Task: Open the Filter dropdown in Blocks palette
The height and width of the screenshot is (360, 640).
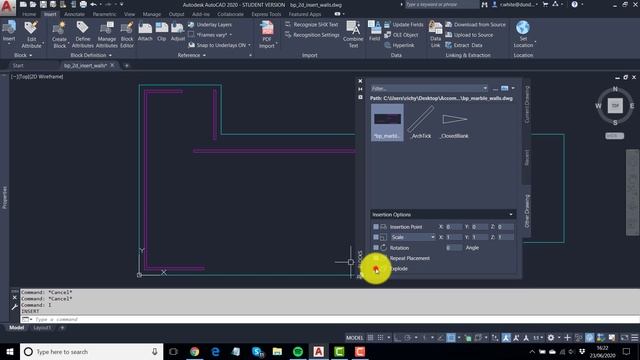Action: tap(485, 88)
